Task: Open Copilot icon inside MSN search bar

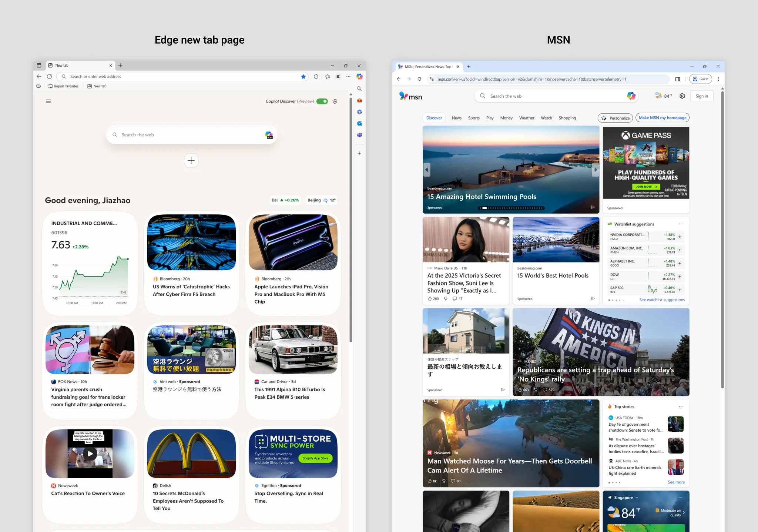Action: 631,96
